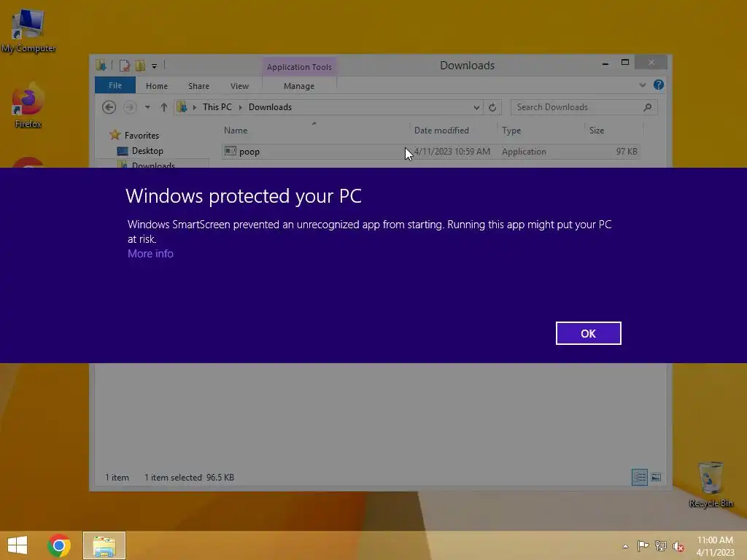Screen dimensions: 747x560
Task: Open the More info link
Action: (x=150, y=254)
